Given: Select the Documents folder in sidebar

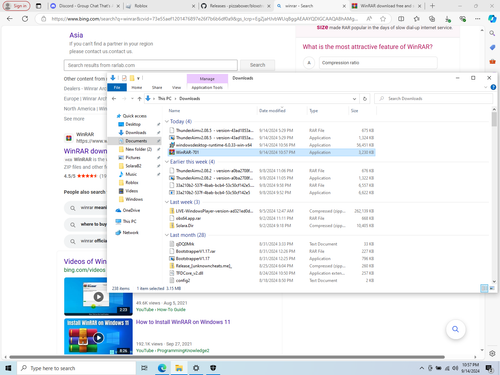Looking at the screenshot, I should [136, 141].
